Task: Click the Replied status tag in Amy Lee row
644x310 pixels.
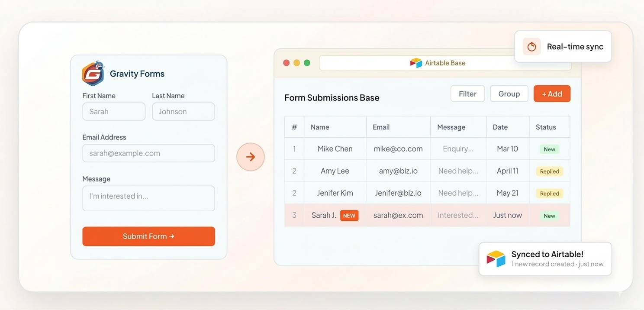Action: pos(550,171)
